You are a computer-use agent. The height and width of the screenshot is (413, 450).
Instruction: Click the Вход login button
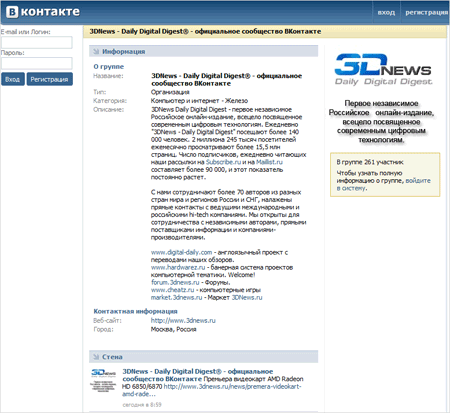pos(13,79)
